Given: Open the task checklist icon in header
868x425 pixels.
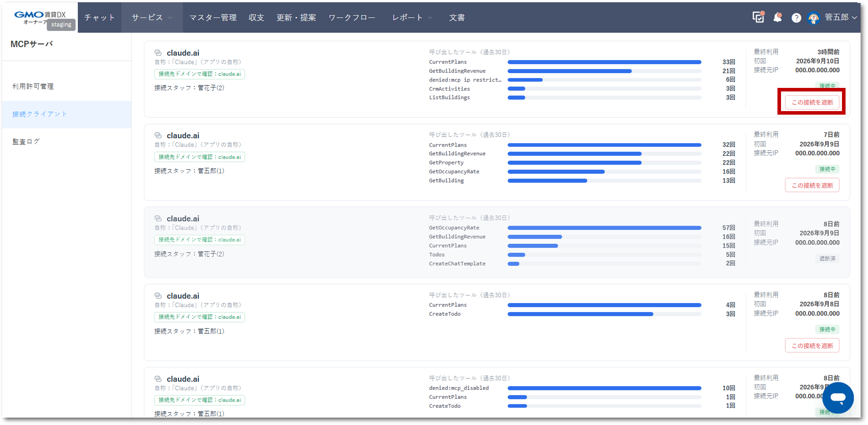Looking at the screenshot, I should pos(758,17).
